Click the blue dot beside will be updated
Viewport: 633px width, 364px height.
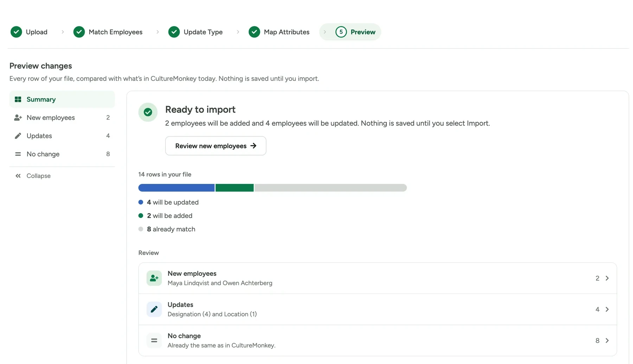[141, 202]
